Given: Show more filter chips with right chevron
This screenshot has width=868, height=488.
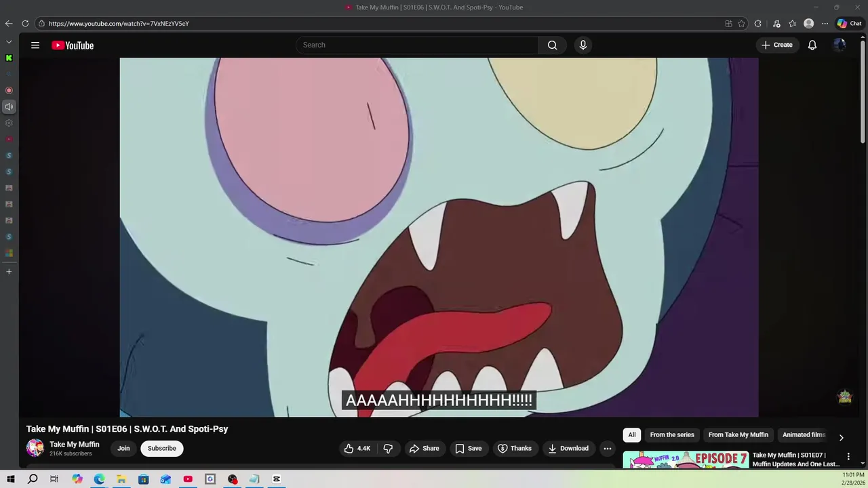Looking at the screenshot, I should click(841, 438).
